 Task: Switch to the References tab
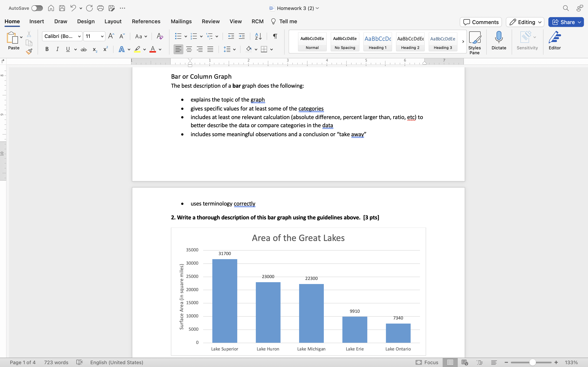click(146, 21)
